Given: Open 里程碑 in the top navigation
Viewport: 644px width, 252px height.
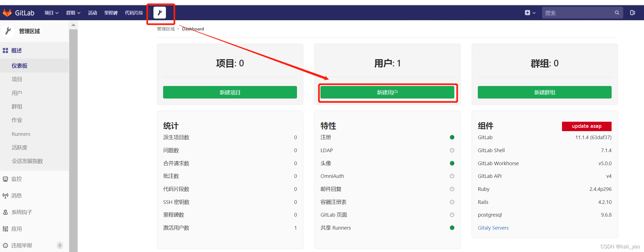Looking at the screenshot, I should pyautogui.click(x=111, y=13).
